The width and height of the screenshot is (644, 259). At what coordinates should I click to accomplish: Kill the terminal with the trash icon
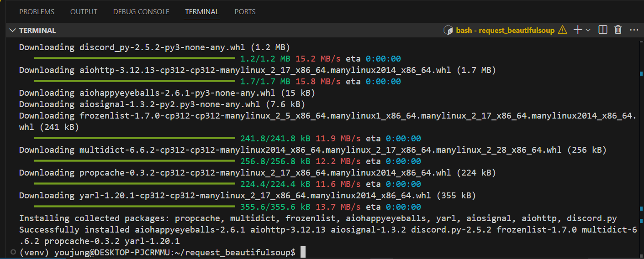[x=618, y=30]
